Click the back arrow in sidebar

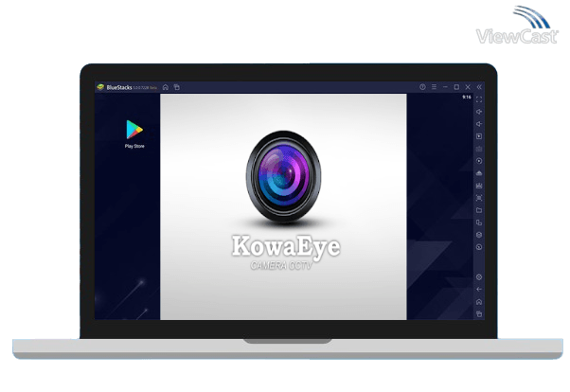point(479,290)
